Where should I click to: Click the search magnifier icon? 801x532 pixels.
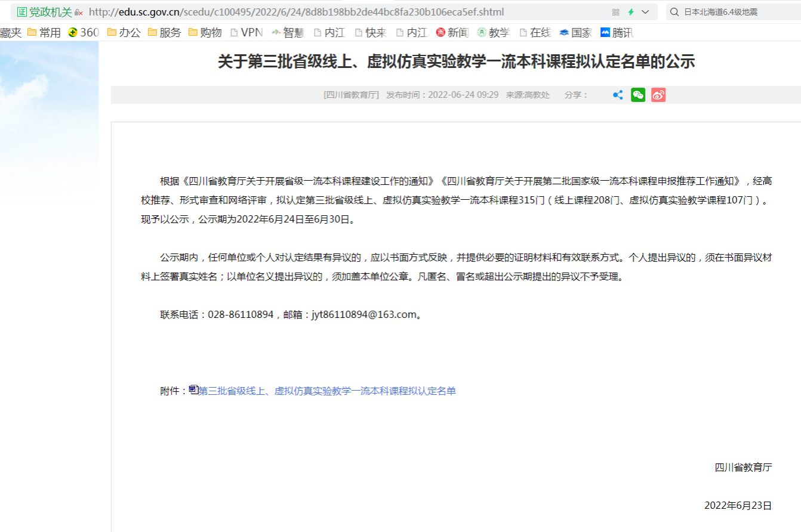pyautogui.click(x=674, y=12)
